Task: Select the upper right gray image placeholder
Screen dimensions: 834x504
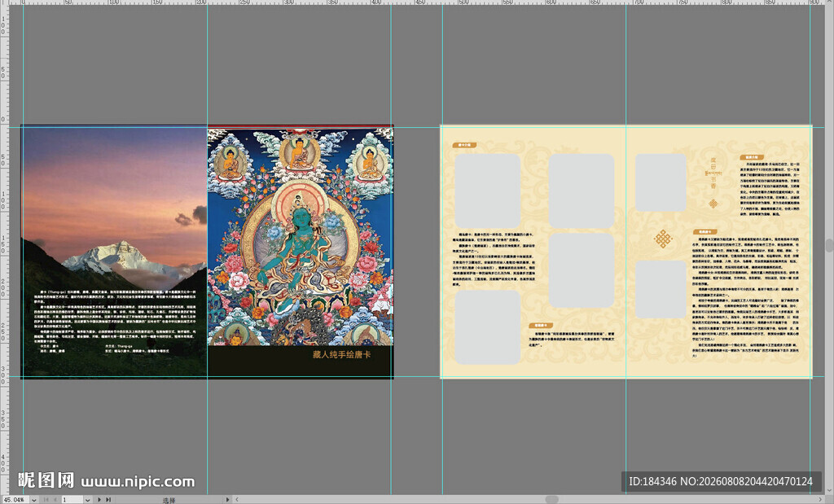Action: (661, 182)
